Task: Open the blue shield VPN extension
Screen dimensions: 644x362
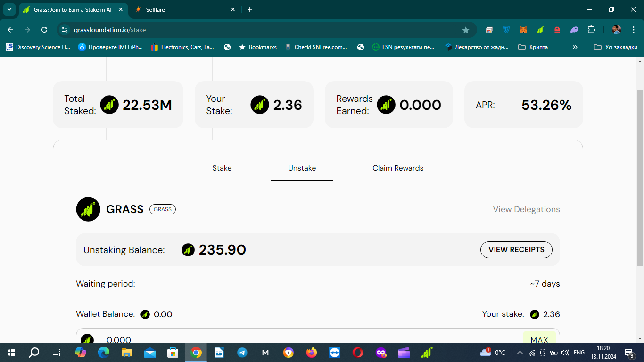Action: (x=506, y=30)
